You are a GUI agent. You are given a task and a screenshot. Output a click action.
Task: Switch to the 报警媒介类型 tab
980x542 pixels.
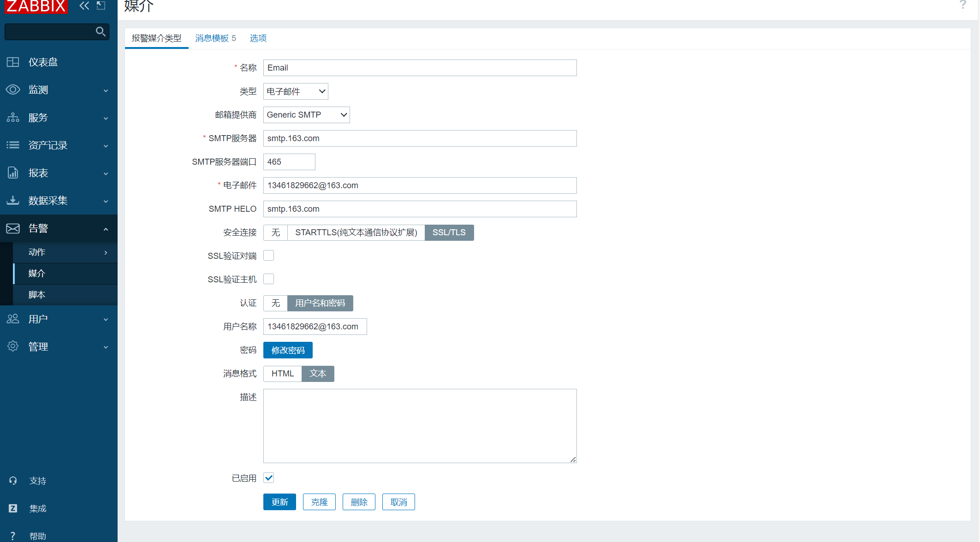[156, 38]
